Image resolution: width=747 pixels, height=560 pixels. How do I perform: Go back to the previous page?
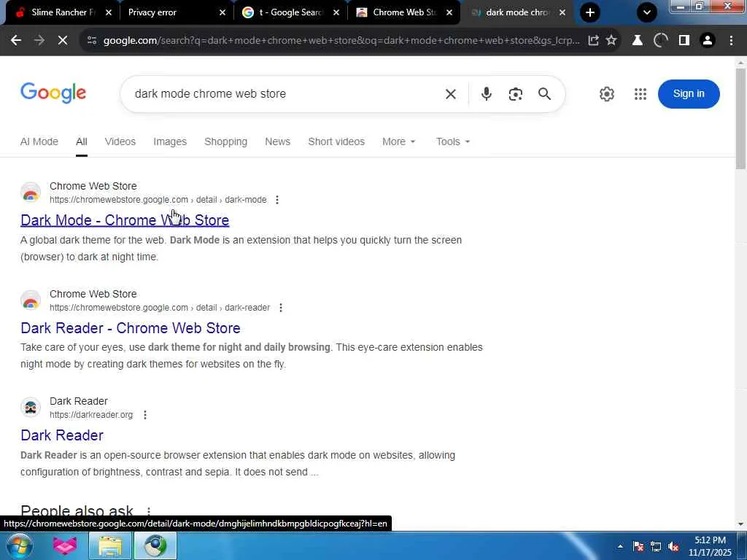(16, 41)
